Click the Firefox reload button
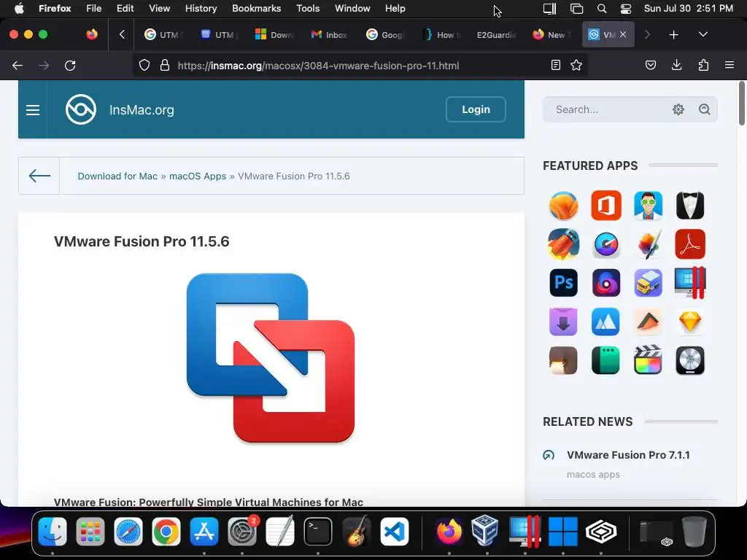This screenshot has width=747, height=560. (70, 65)
